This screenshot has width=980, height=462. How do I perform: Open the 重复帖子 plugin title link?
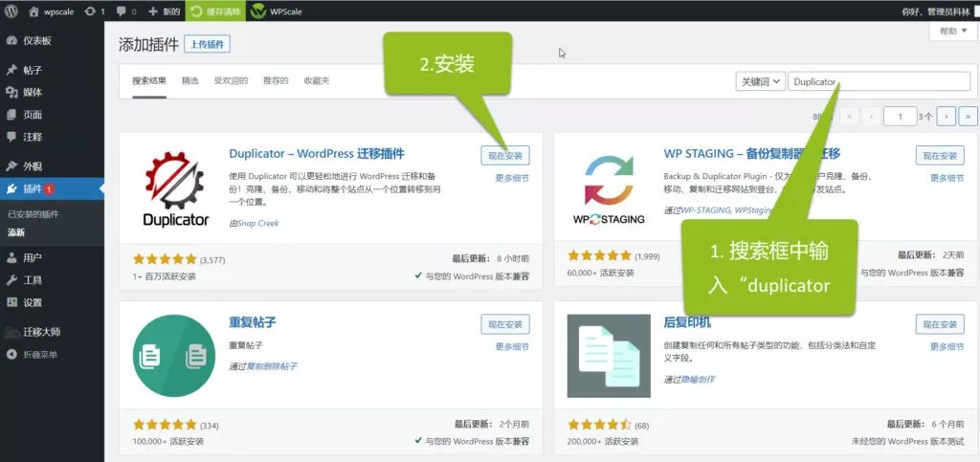tap(253, 322)
